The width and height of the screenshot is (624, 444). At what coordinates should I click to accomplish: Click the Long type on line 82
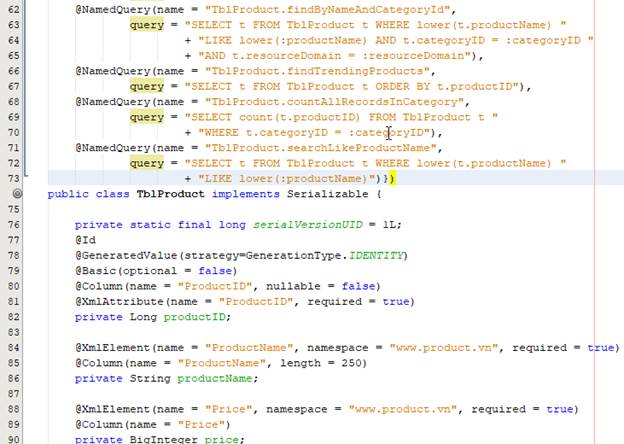(x=143, y=317)
